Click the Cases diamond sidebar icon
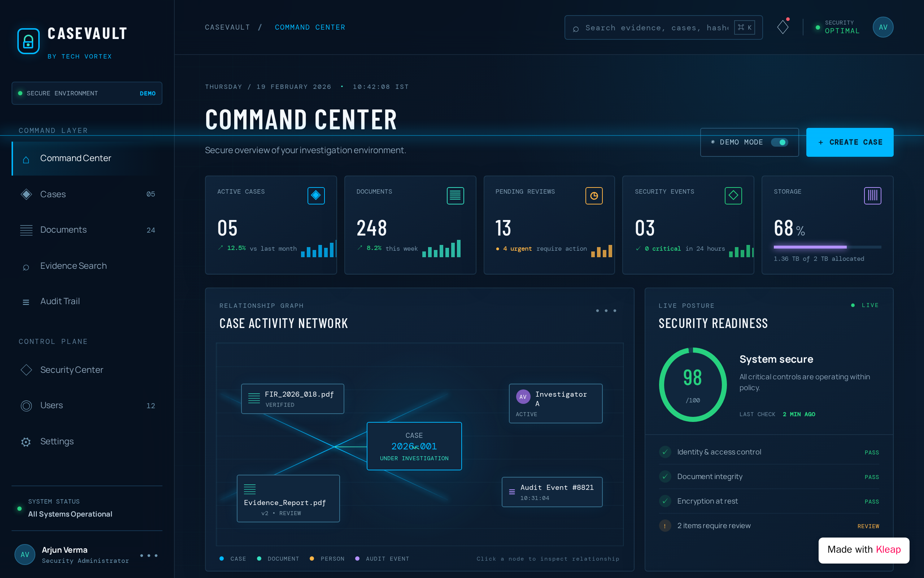Screen dimensions: 924x578 [x=26, y=194]
